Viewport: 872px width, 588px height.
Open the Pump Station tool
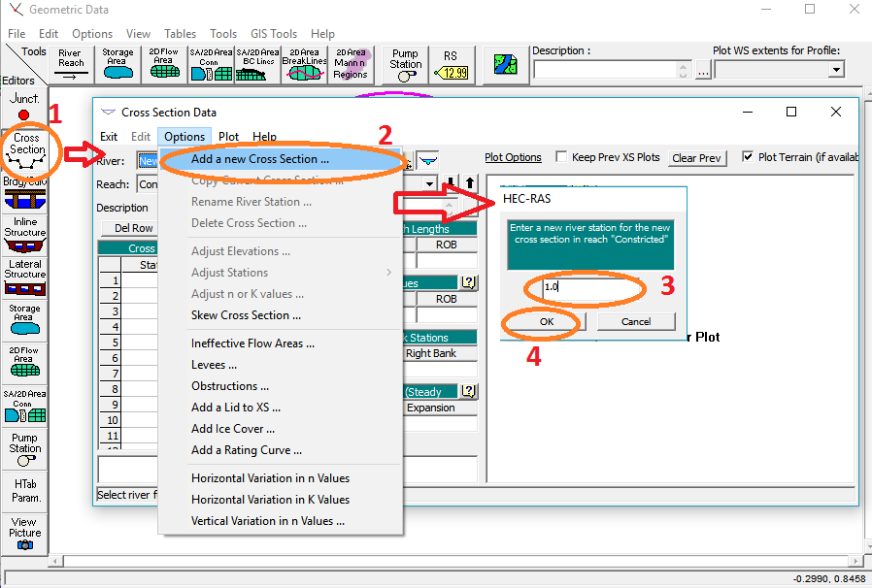click(404, 61)
